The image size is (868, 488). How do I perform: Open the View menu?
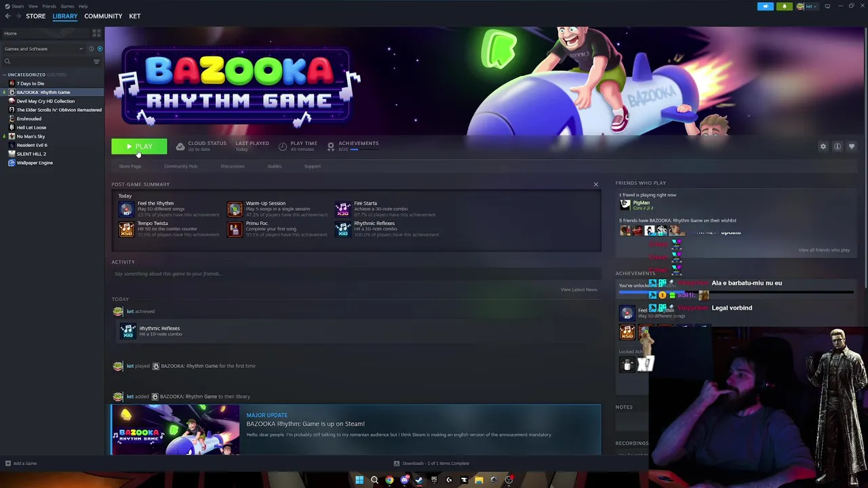[x=33, y=6]
